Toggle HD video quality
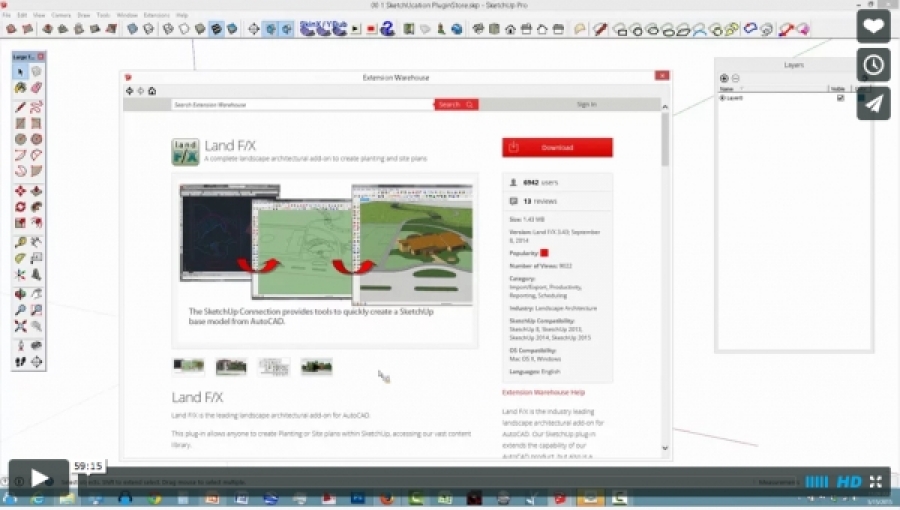900x510 pixels. point(849,482)
